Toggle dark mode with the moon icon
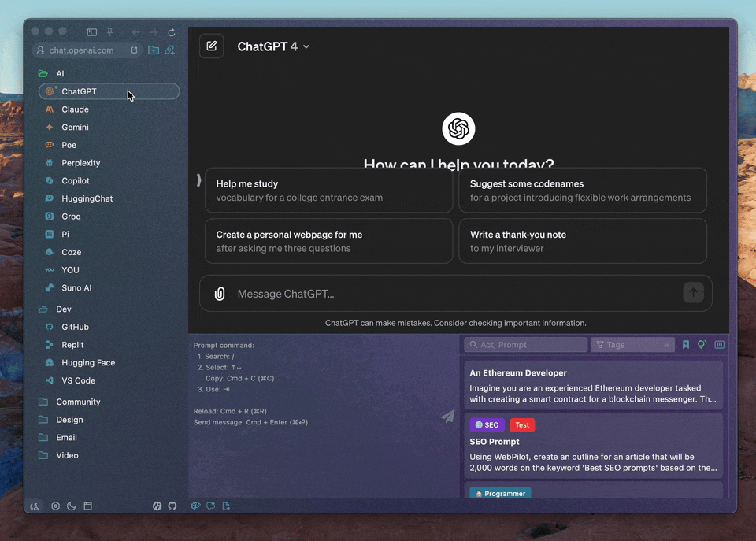Viewport: 756px width, 541px height. [72, 506]
